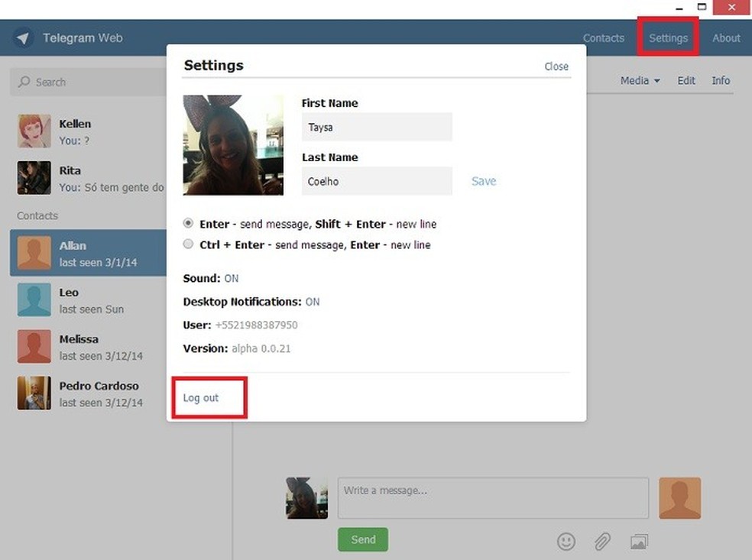Click the Write a message field
The image size is (752, 560).
tap(493, 497)
